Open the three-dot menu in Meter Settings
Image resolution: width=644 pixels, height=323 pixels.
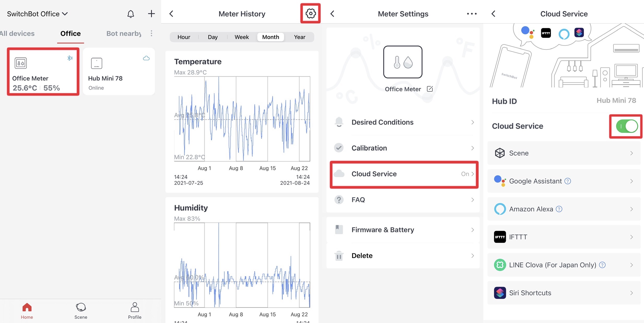pos(472,14)
